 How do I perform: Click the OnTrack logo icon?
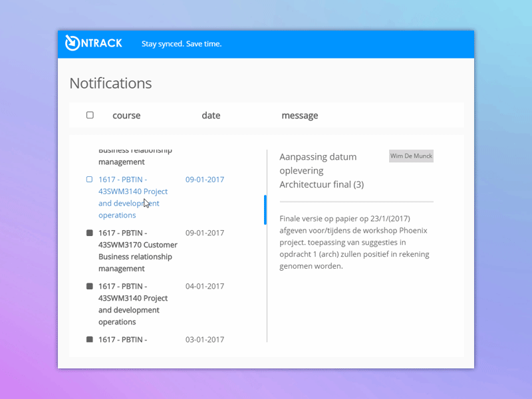click(72, 43)
